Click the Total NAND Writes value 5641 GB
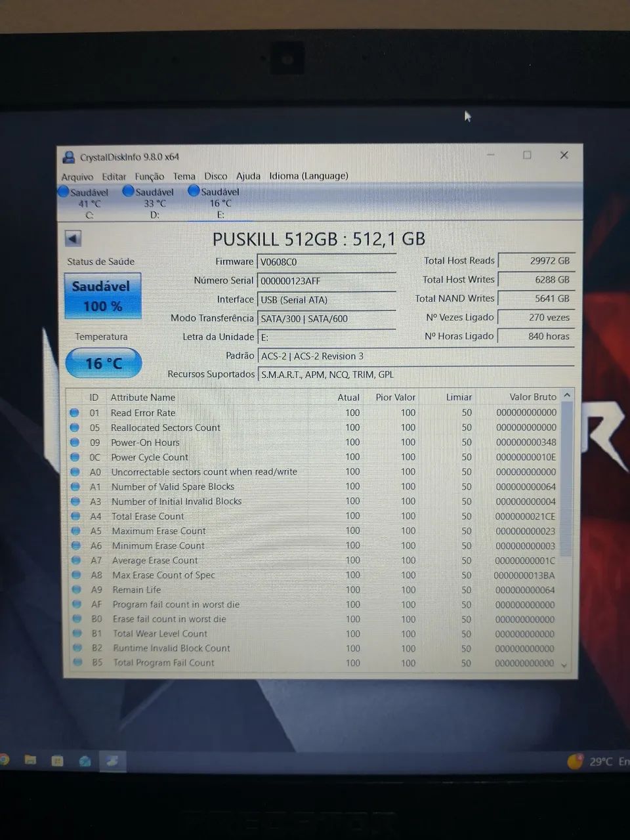 536,299
